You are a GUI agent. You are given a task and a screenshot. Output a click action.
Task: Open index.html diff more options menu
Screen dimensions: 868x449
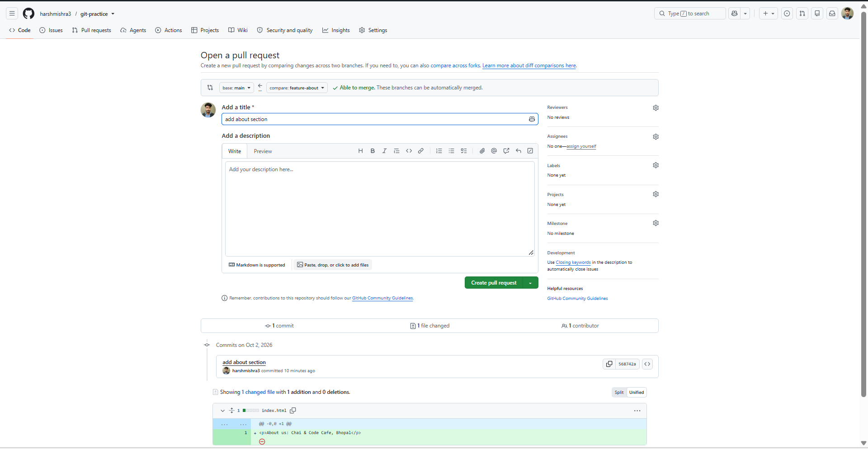pos(637,411)
